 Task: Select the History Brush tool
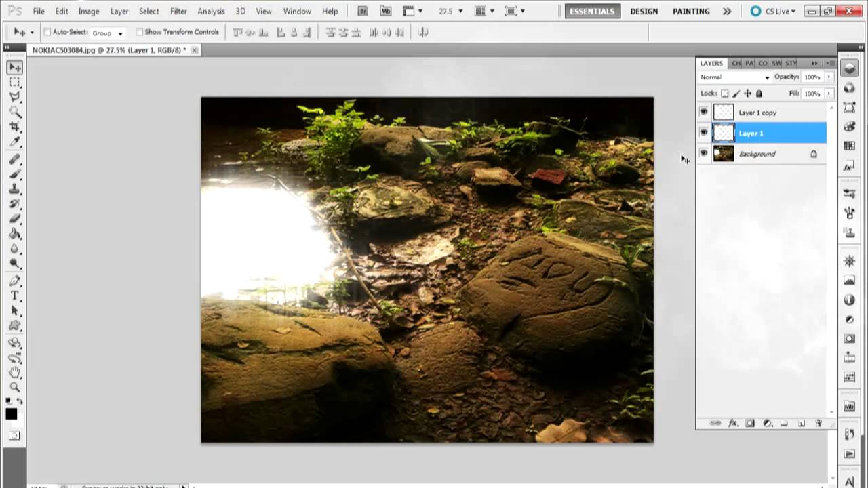(15, 204)
